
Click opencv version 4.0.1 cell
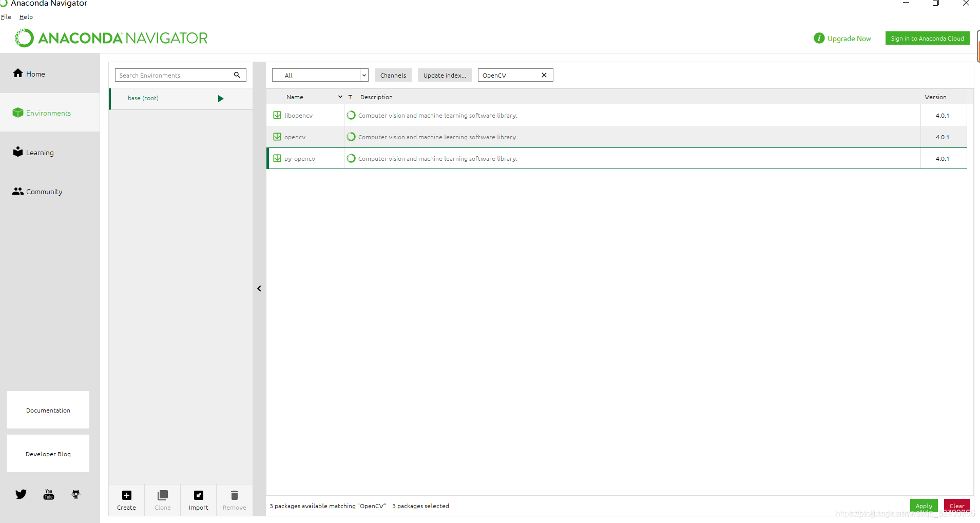(943, 137)
